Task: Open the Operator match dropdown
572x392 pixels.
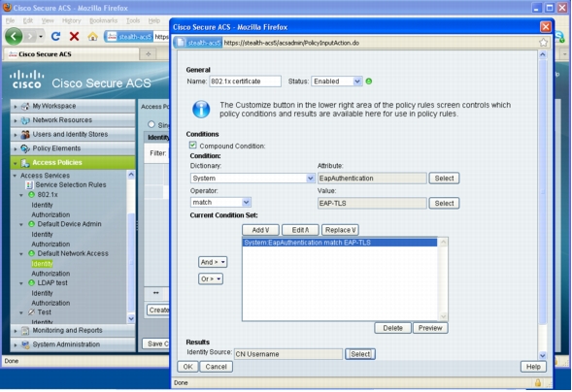Action: (x=220, y=202)
